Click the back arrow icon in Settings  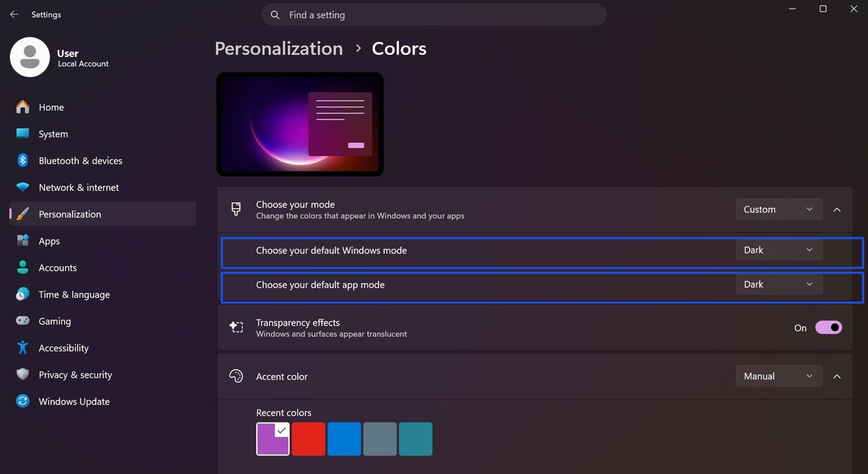(14, 14)
